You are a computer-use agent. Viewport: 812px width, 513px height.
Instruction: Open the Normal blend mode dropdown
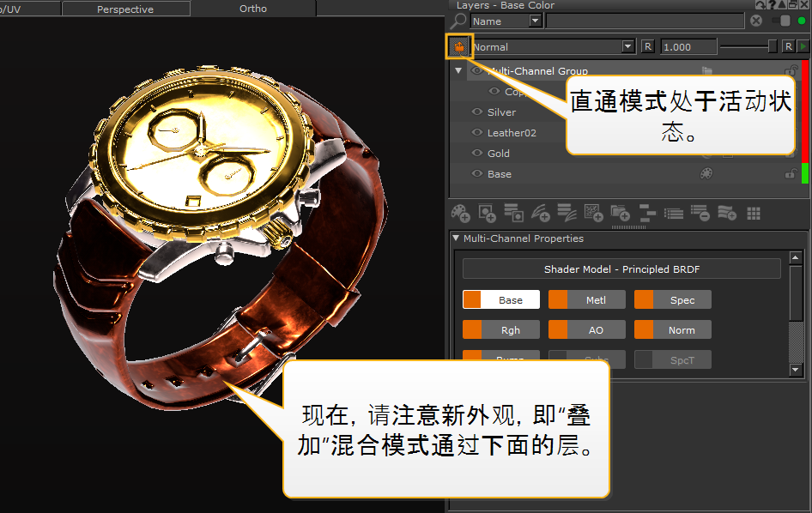[627, 46]
